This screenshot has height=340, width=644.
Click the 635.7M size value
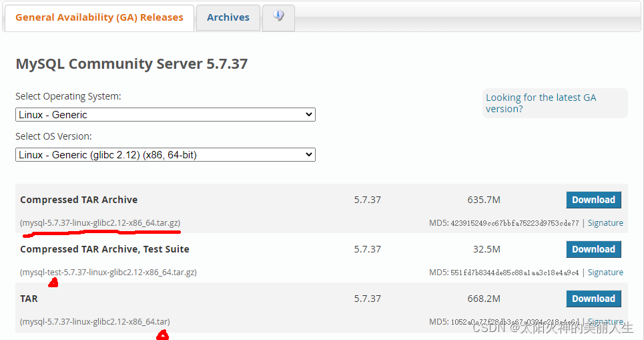click(x=484, y=200)
